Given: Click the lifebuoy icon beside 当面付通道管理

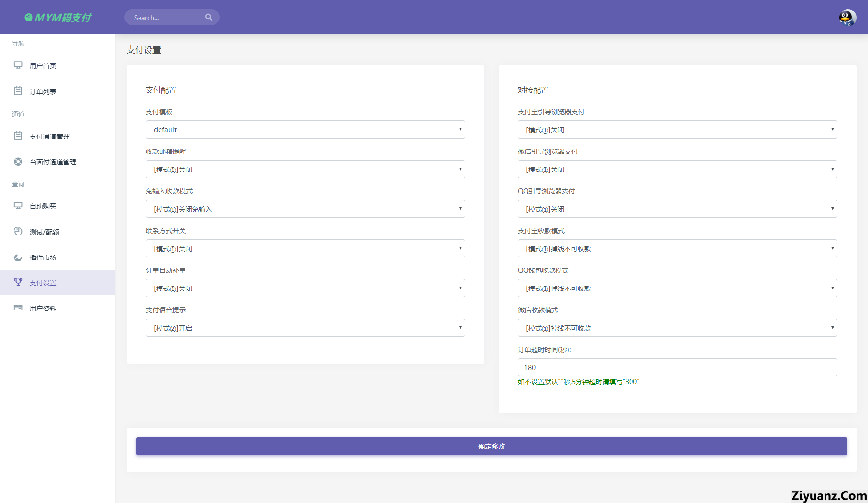Looking at the screenshot, I should pyautogui.click(x=18, y=161).
